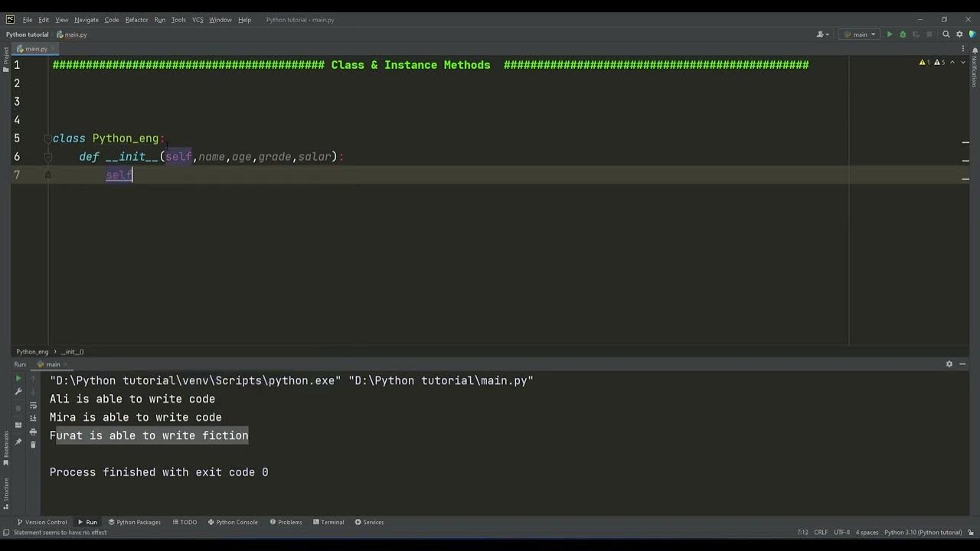Open the main run configuration dropdown
The image size is (980, 551).
860,34
